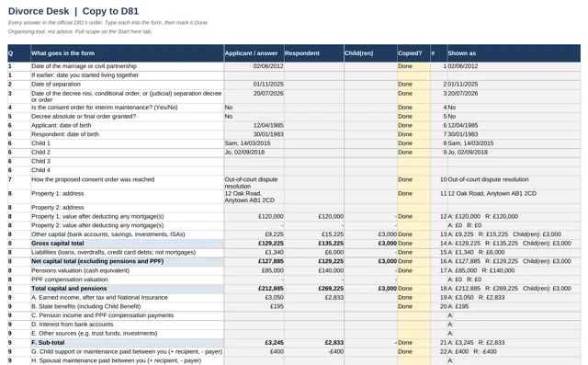This screenshot has height=365, width=588.
Task: Click the interim maintenance 'No' answer cell
Action: (254, 108)
